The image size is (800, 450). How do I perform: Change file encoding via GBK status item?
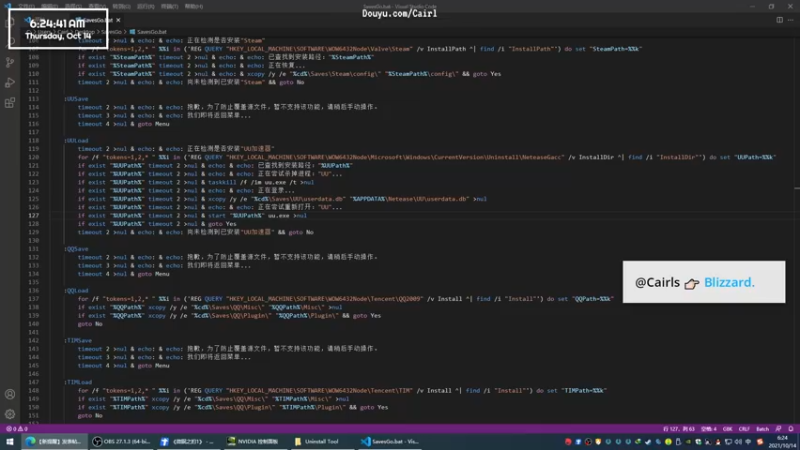[728, 429]
